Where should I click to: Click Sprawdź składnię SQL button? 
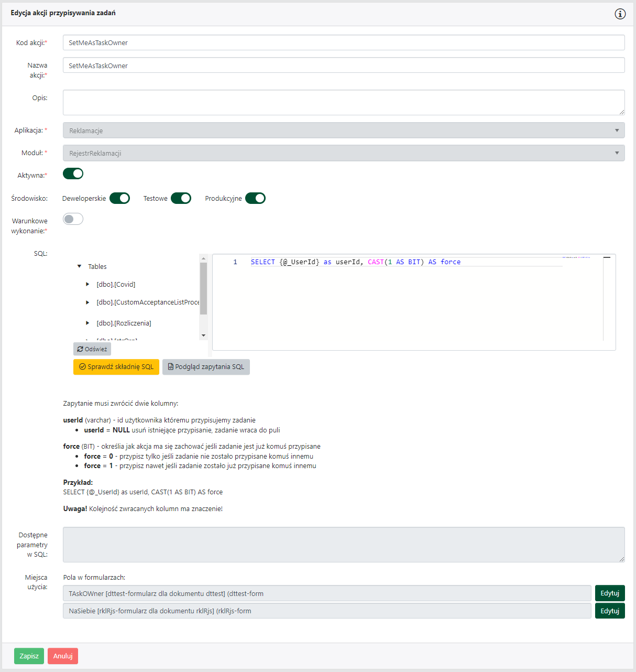point(116,367)
